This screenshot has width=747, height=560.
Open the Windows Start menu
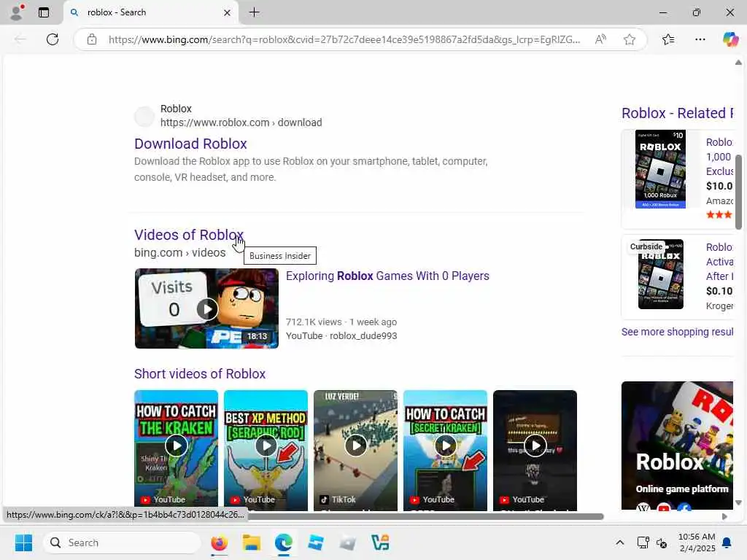pyautogui.click(x=23, y=542)
